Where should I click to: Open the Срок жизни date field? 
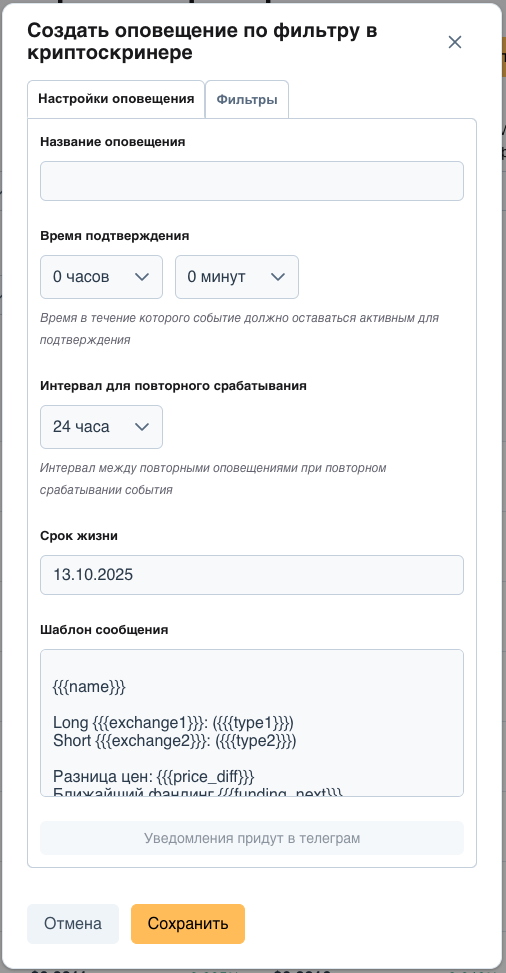point(252,575)
